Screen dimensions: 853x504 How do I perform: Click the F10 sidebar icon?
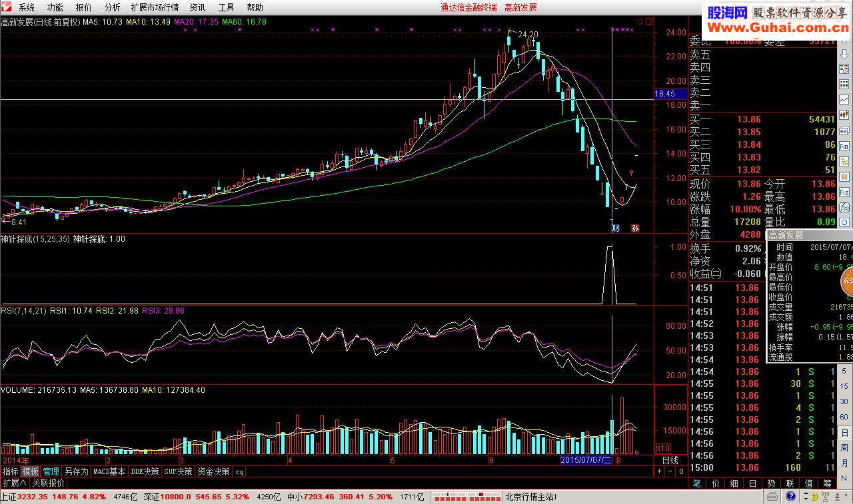click(844, 146)
